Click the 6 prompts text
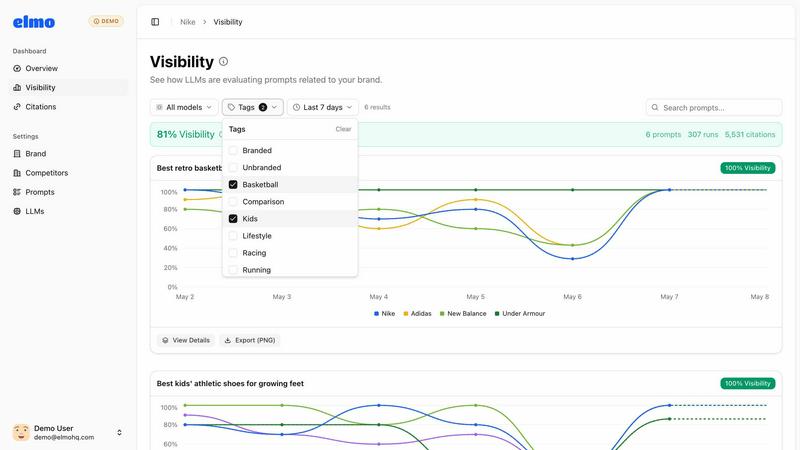This screenshot has height=450, width=800. click(x=663, y=135)
